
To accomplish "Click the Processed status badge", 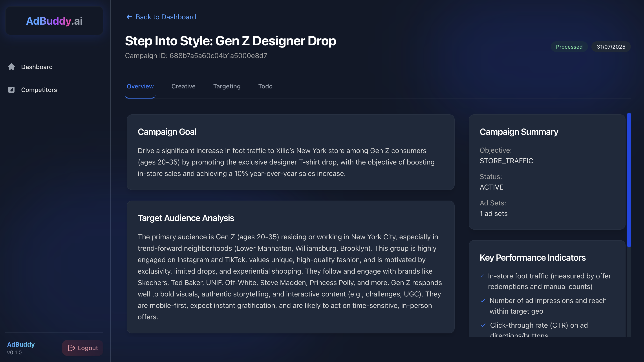I will [x=569, y=47].
